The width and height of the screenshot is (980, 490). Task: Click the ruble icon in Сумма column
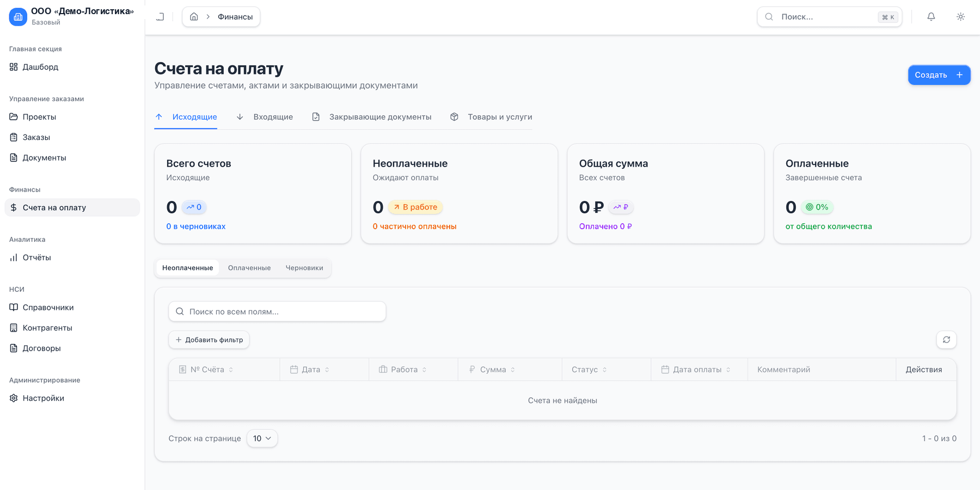pyautogui.click(x=472, y=370)
